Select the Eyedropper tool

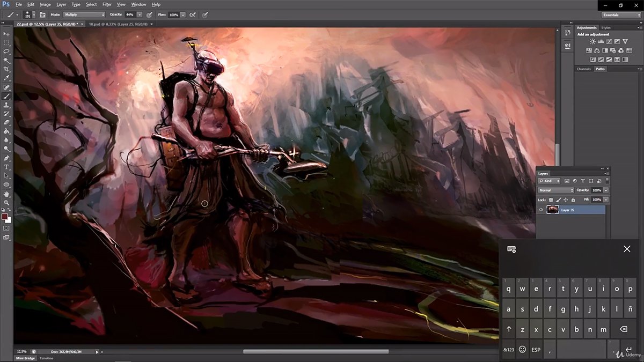6,78
